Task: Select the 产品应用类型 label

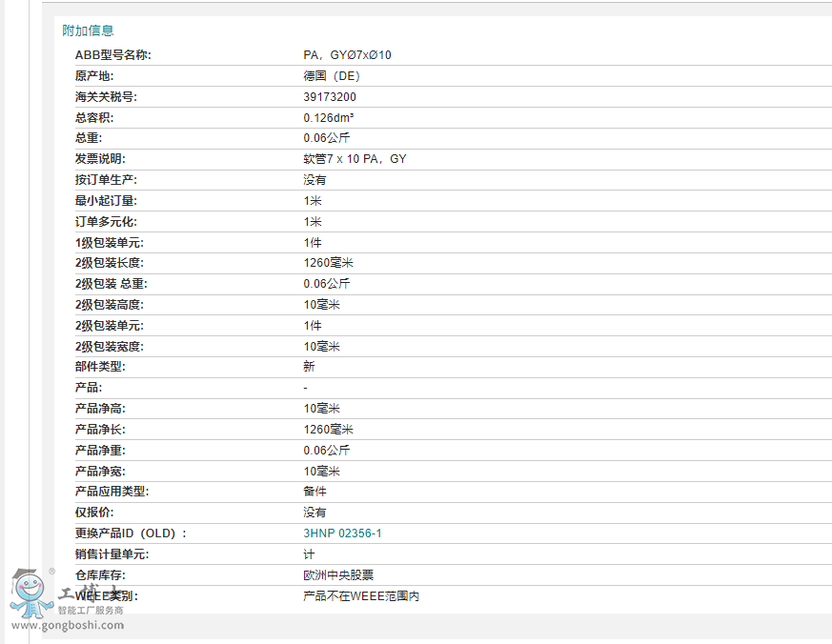Action: [112, 492]
